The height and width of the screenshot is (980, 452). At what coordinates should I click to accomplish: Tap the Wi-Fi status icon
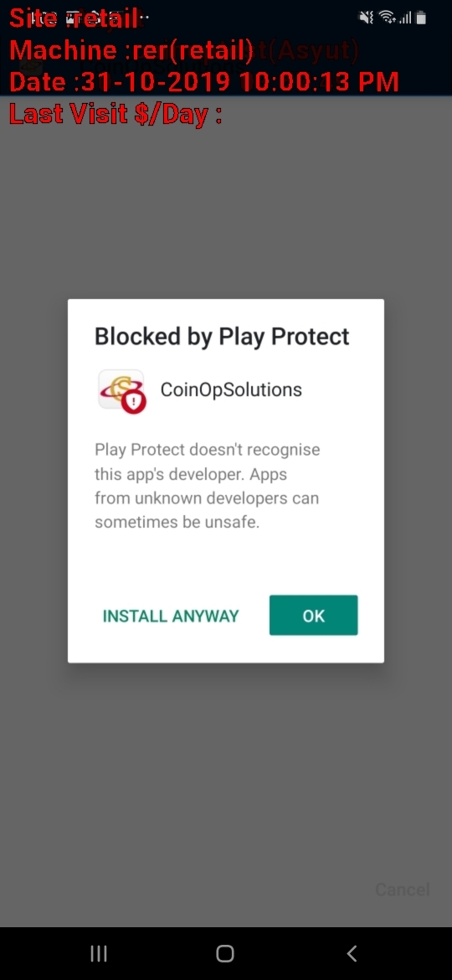[x=388, y=18]
